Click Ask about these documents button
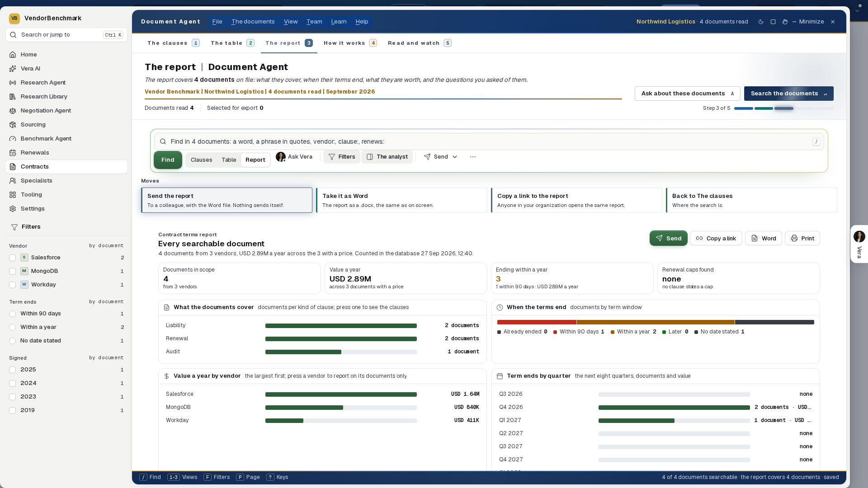This screenshot has width=868, height=488. (687, 94)
